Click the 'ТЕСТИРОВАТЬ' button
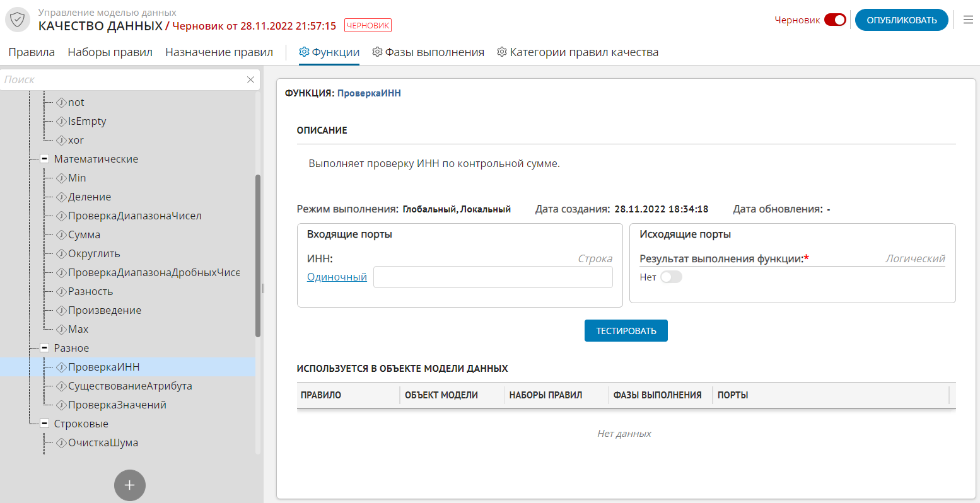Image resolution: width=980 pixels, height=503 pixels. 626,331
